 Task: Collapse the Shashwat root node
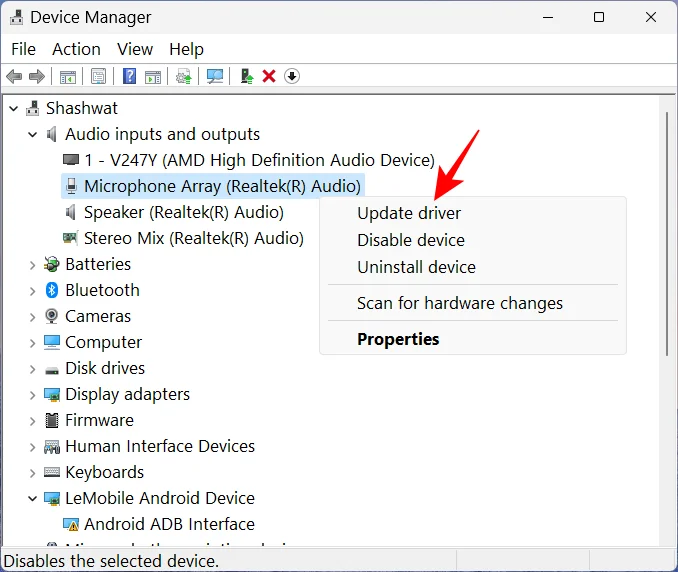(x=14, y=109)
